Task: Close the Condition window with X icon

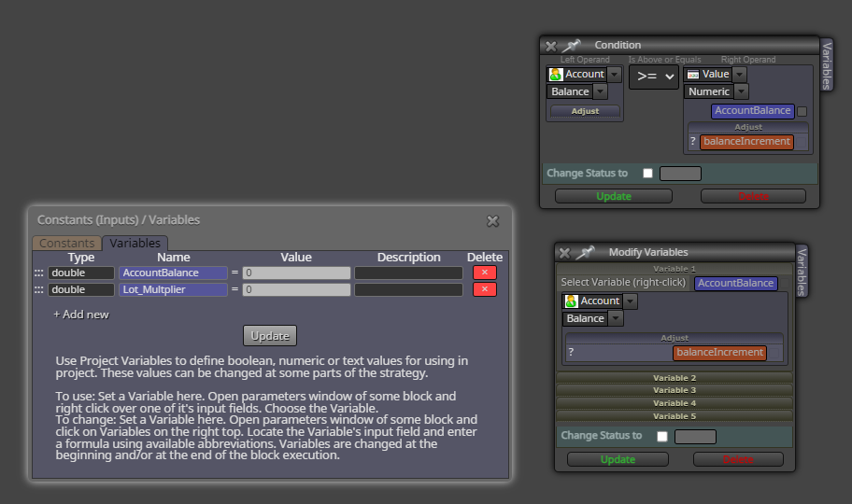Action: [x=551, y=46]
